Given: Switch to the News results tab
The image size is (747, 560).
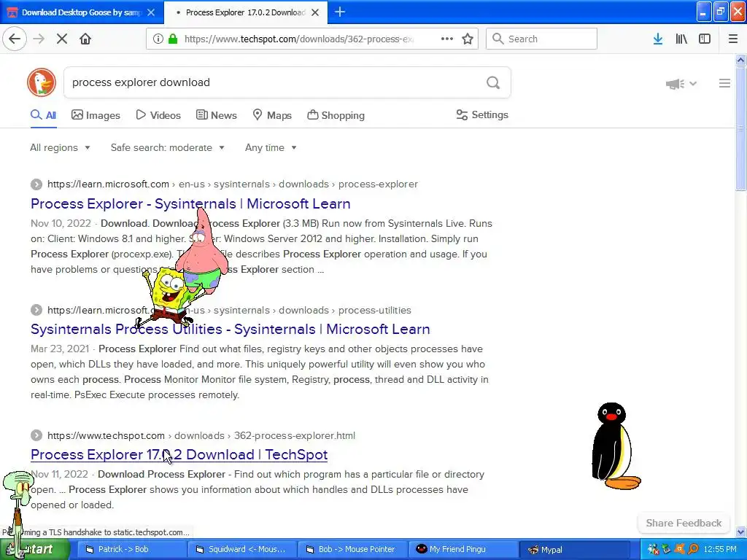Looking at the screenshot, I should pos(216,115).
